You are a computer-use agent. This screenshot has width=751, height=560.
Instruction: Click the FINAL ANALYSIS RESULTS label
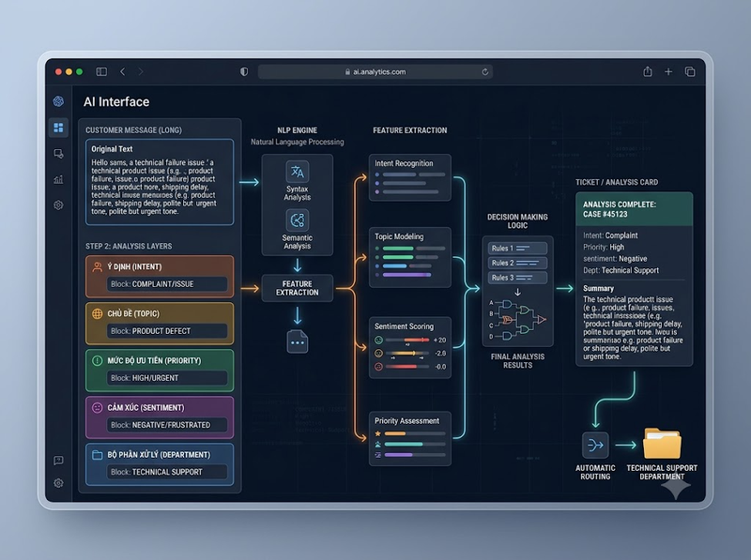tap(518, 361)
